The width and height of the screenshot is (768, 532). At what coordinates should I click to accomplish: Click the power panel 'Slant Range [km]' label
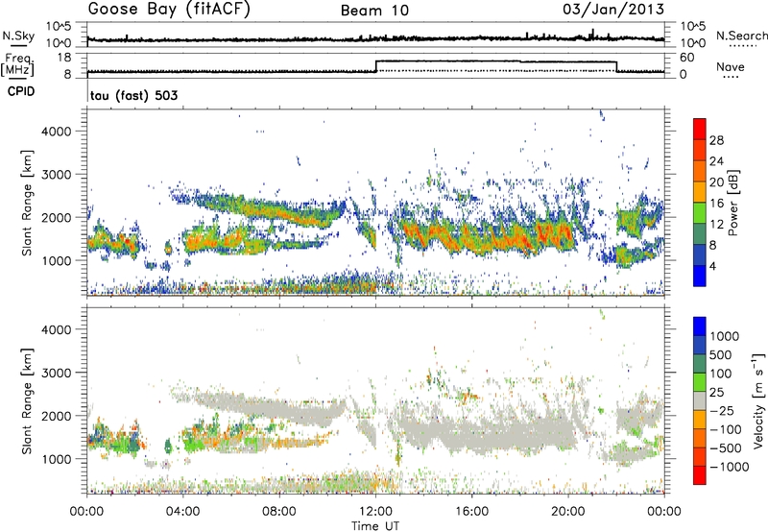[27, 203]
